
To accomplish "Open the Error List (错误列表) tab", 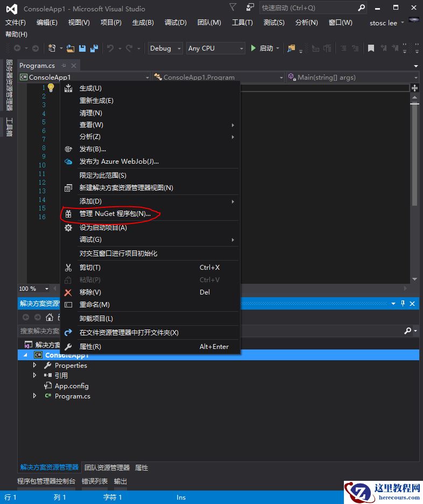I will point(94,481).
